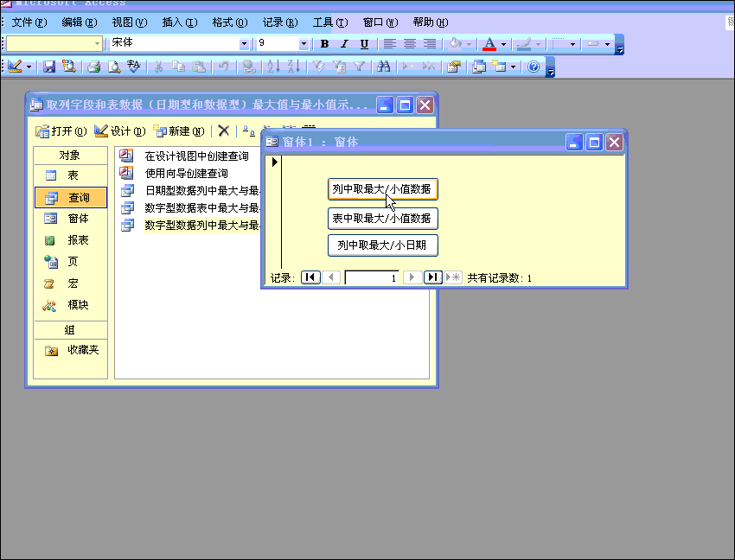
Task: Expand line width dropdown
Action: [572, 45]
